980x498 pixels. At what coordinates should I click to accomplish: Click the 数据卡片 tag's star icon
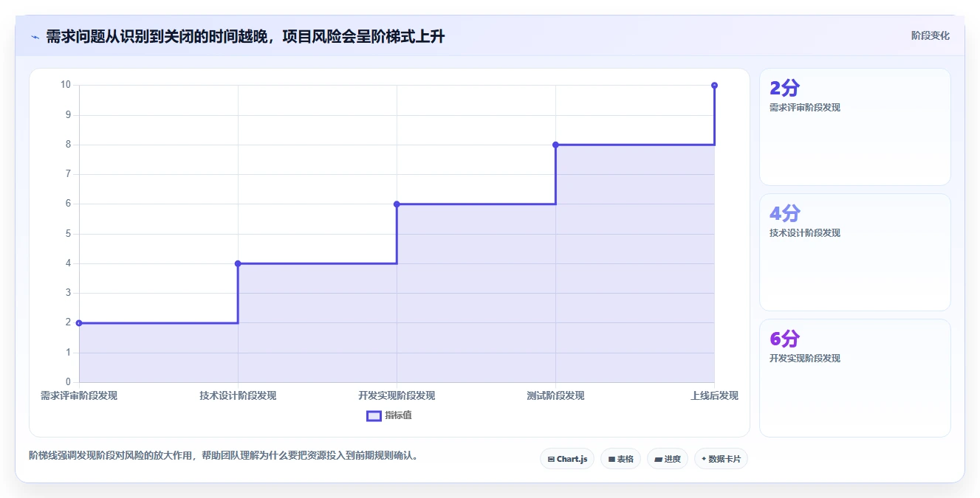click(x=704, y=459)
